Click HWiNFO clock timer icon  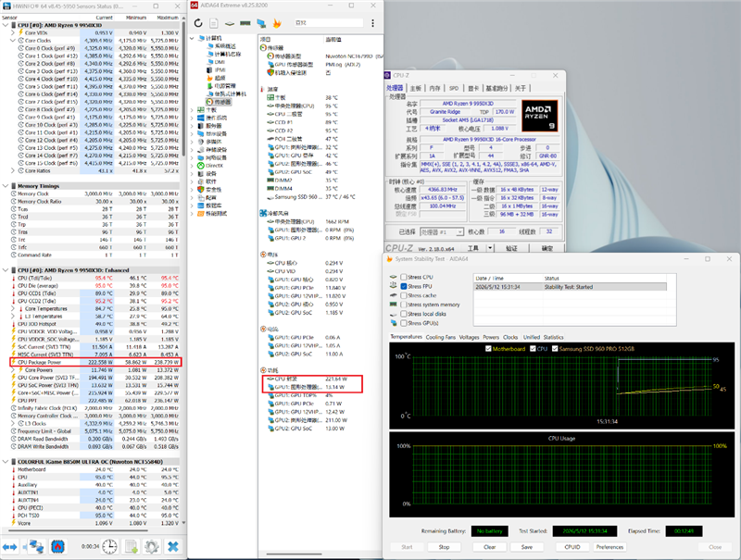(x=109, y=546)
